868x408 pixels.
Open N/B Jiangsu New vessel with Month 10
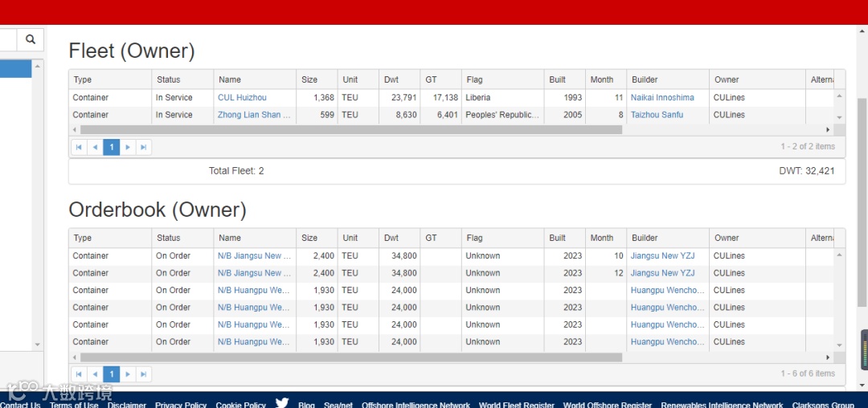click(x=254, y=256)
